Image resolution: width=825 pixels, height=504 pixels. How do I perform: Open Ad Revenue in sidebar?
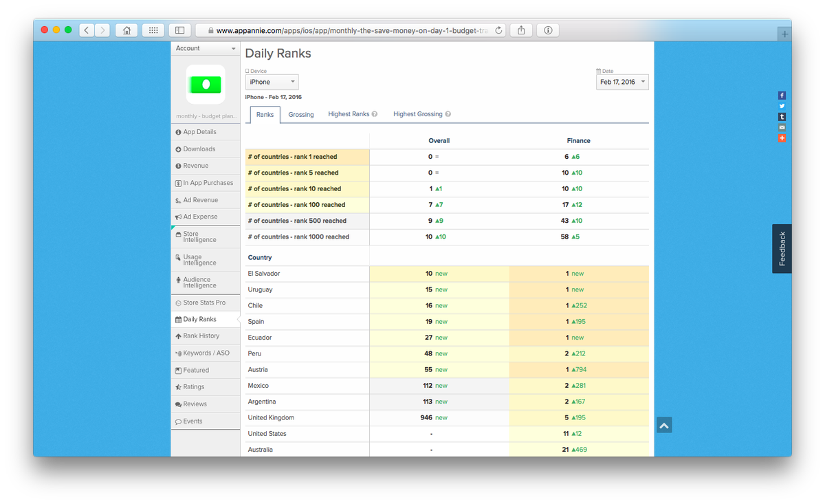pos(206,200)
